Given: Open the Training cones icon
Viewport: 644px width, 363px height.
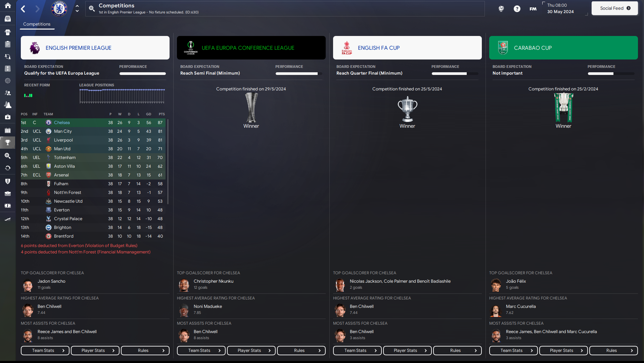Looking at the screenshot, I should pyautogui.click(x=8, y=105).
